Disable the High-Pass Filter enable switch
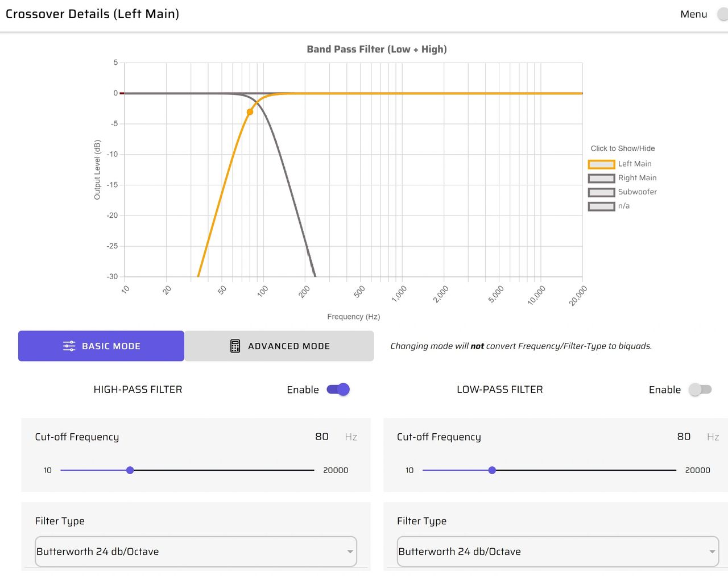The height and width of the screenshot is (576, 728). tap(338, 389)
